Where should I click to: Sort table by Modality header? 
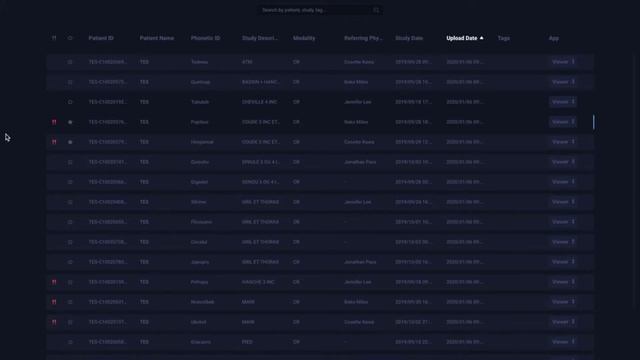(304, 38)
